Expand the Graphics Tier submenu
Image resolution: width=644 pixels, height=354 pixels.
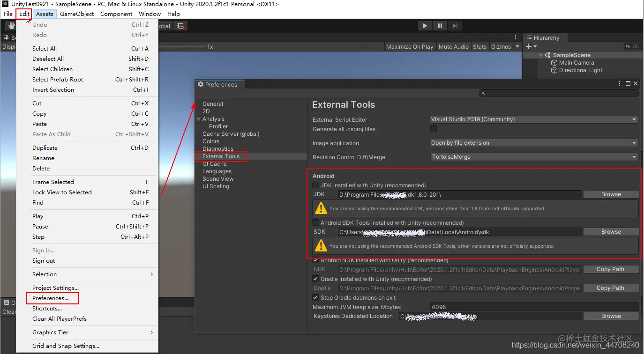pyautogui.click(x=151, y=332)
